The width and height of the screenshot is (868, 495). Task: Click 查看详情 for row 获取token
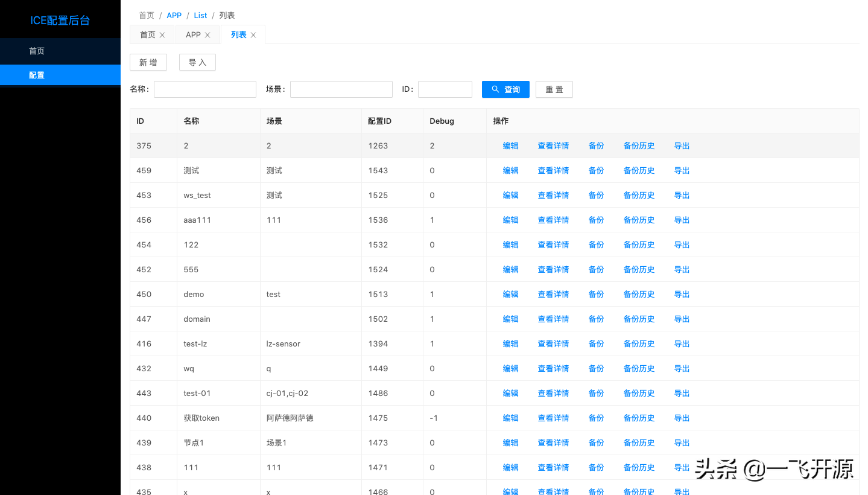point(553,418)
